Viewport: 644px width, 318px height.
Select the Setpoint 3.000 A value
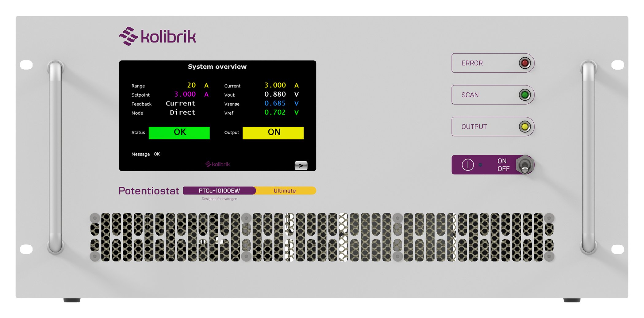point(185,94)
